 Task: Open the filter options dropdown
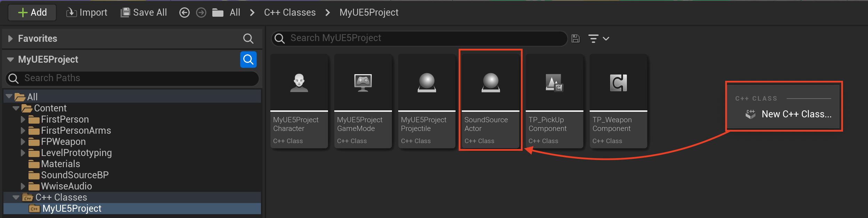click(598, 39)
